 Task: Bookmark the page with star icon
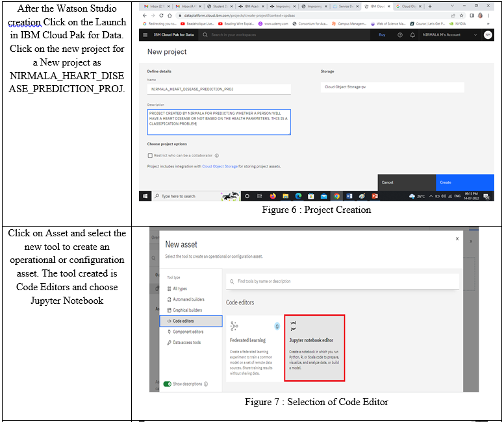pos(460,15)
